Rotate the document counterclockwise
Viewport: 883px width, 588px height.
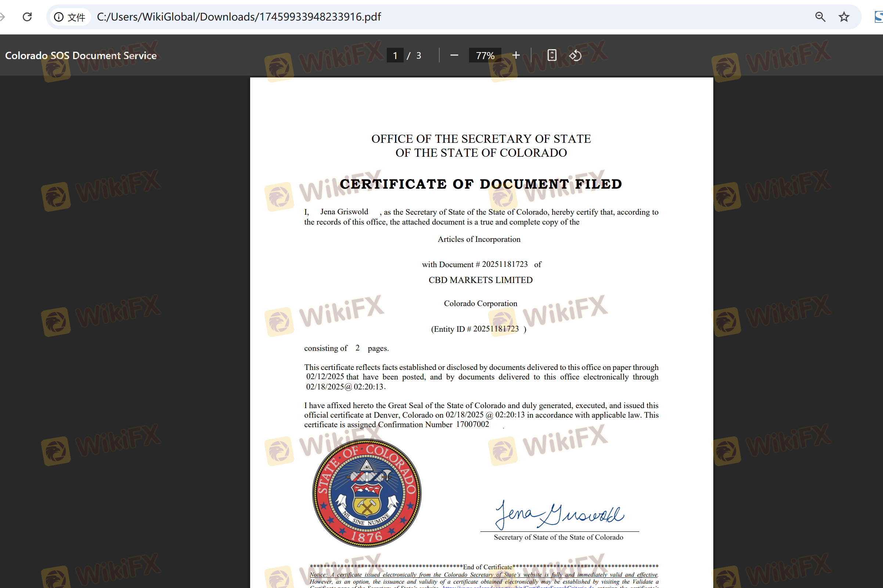[x=575, y=55]
